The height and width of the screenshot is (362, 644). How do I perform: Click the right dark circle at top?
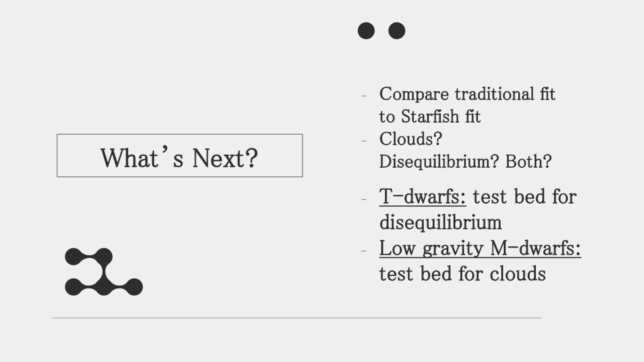coord(397,31)
